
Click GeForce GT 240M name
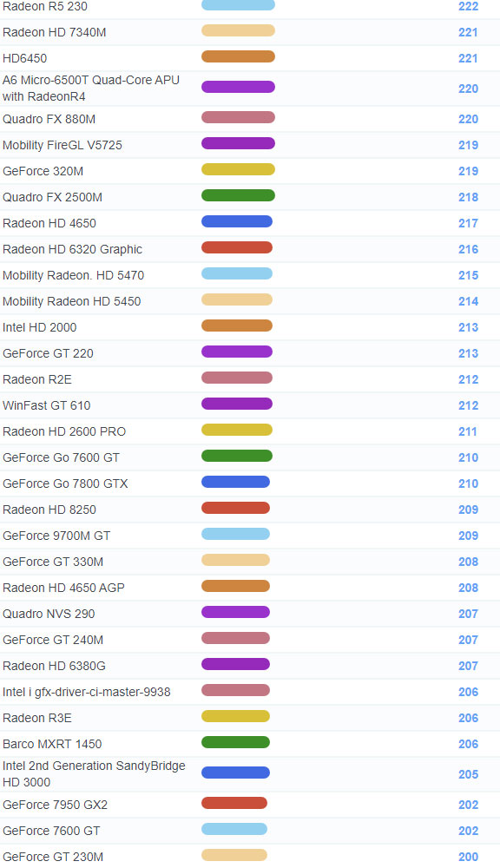(53, 640)
